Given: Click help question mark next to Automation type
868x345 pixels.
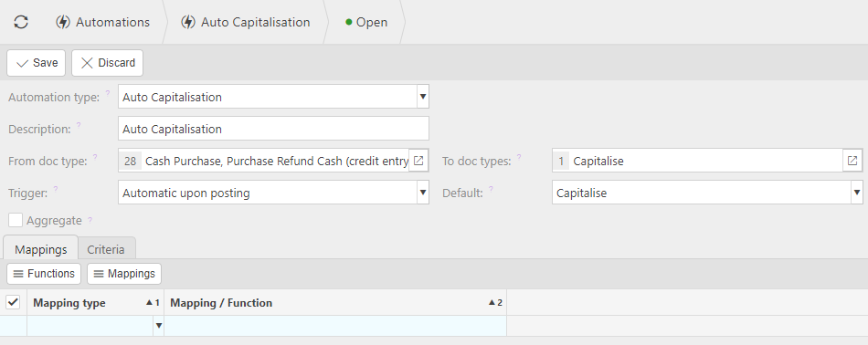Looking at the screenshot, I should tap(108, 93).
